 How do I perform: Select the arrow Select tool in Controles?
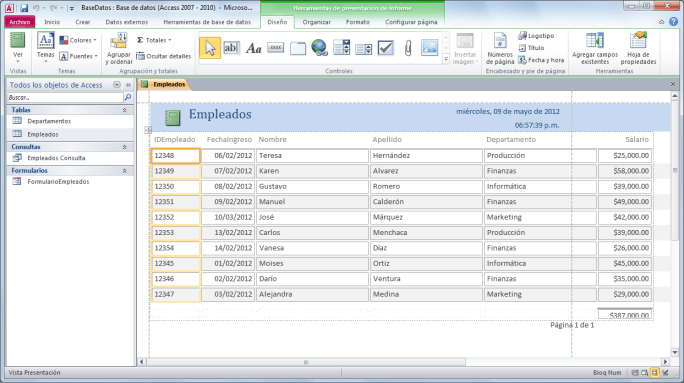tap(210, 48)
